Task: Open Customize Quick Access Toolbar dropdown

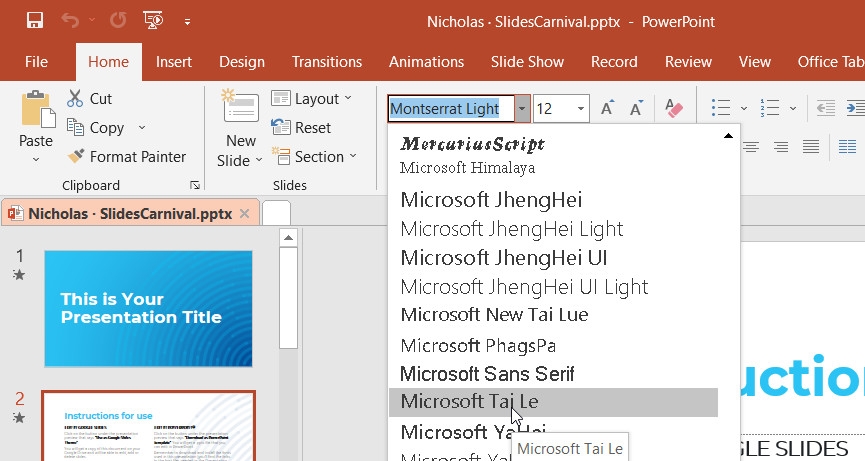Action: [x=188, y=22]
